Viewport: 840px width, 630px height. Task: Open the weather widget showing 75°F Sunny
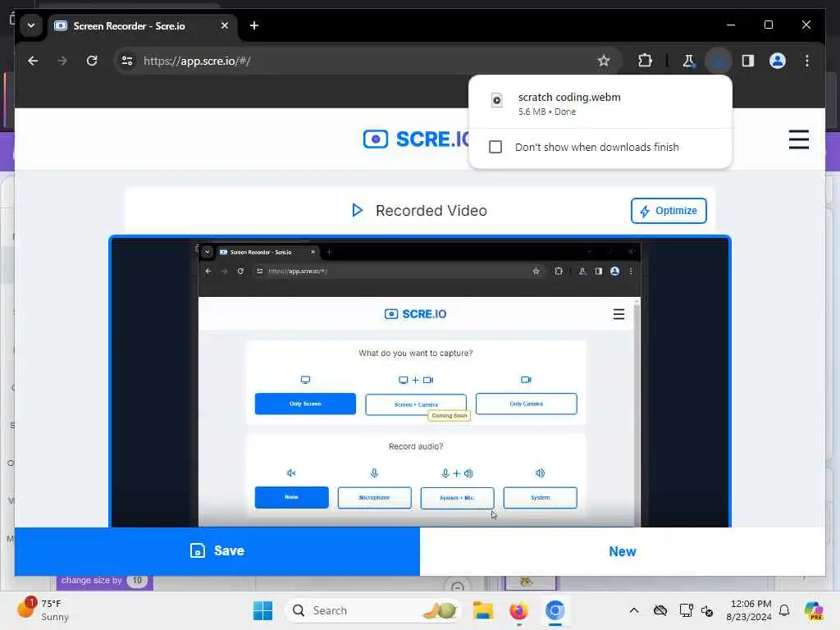pos(44,610)
